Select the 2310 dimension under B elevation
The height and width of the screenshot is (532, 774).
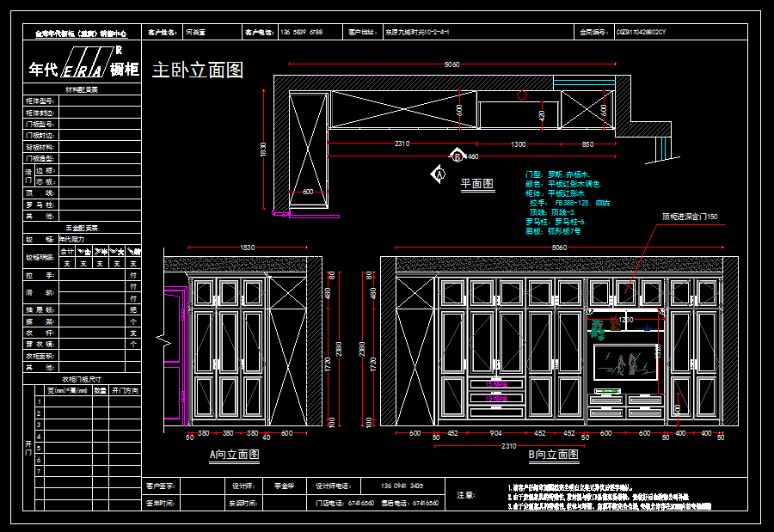pos(508,446)
